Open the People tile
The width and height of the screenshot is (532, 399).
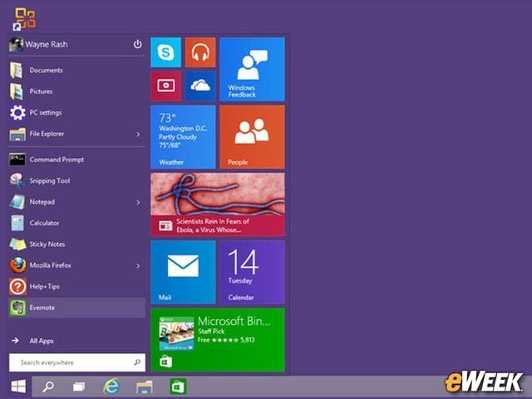(252, 136)
